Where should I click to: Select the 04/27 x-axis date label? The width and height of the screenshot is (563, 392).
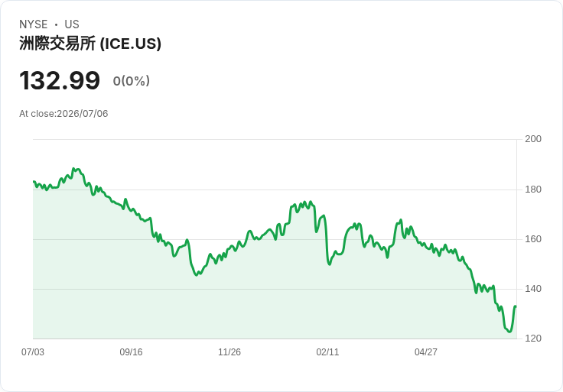[x=426, y=352]
